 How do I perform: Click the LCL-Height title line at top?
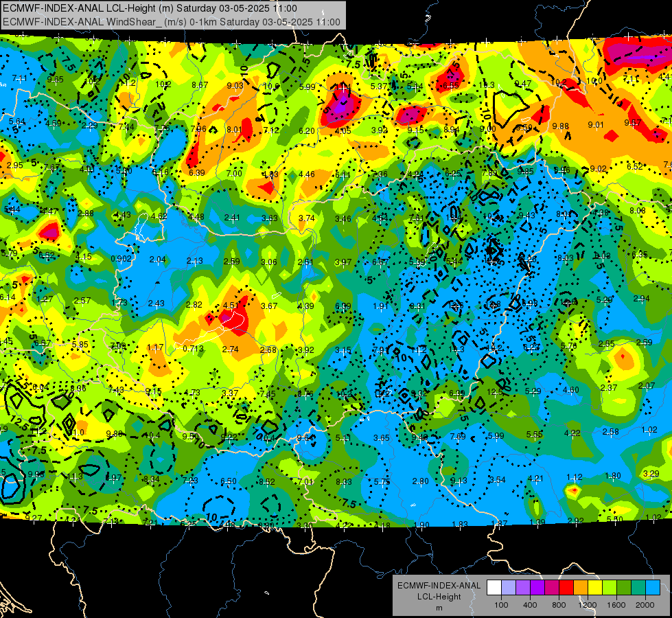150,8
